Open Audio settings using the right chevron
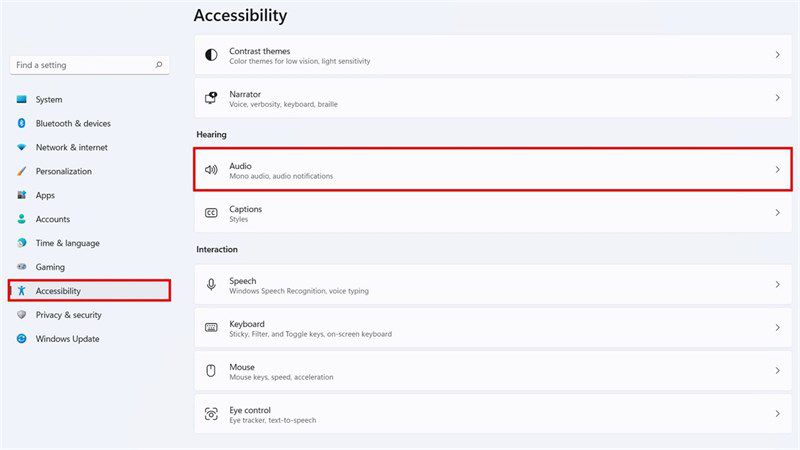The height and width of the screenshot is (450, 800). click(x=778, y=169)
